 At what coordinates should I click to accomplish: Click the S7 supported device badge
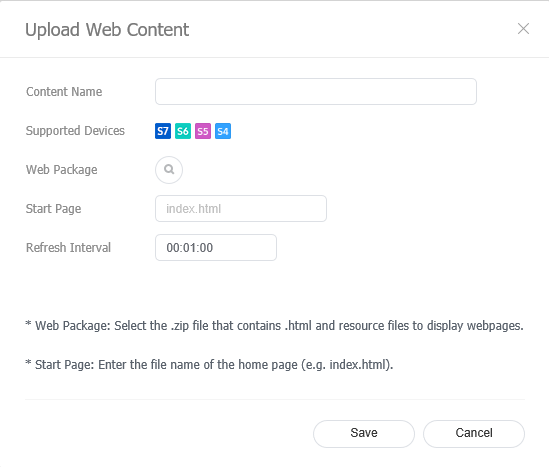163,131
